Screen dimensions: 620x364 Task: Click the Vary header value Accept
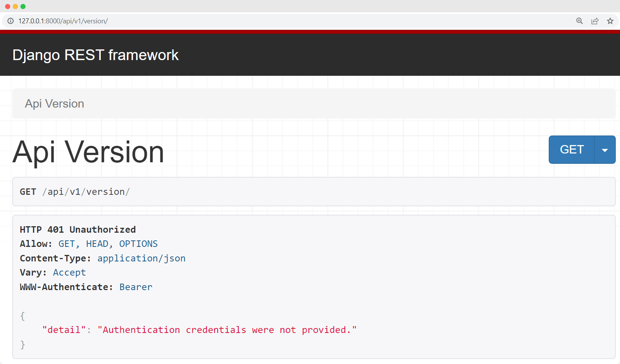[x=69, y=273]
